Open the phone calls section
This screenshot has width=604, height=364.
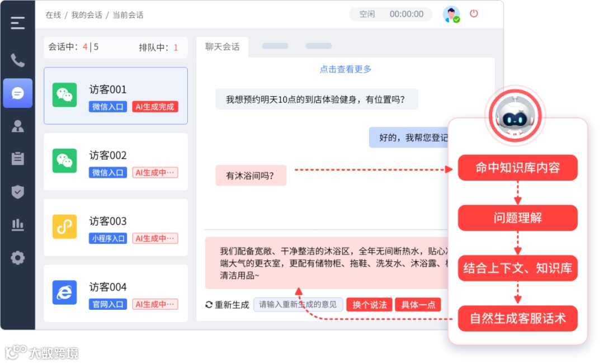(17, 60)
